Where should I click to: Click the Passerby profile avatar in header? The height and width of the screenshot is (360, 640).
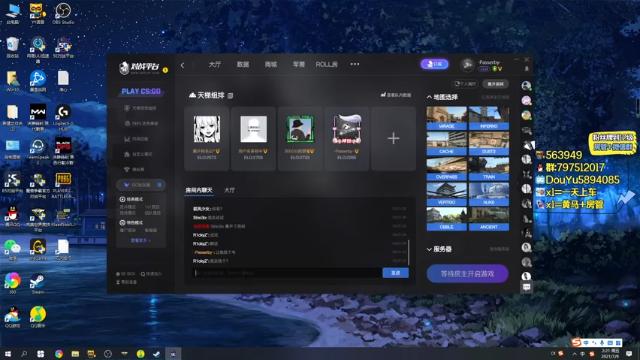pyautogui.click(x=467, y=64)
